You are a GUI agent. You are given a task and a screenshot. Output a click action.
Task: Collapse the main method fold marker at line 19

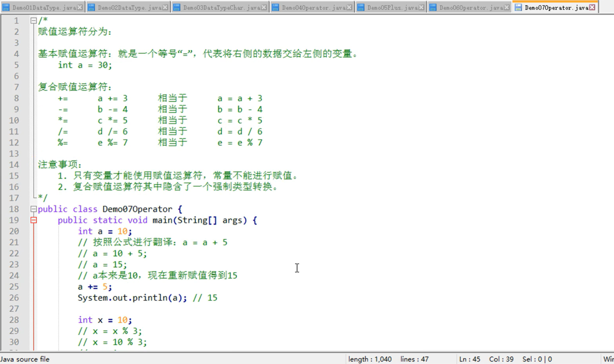[x=34, y=220]
